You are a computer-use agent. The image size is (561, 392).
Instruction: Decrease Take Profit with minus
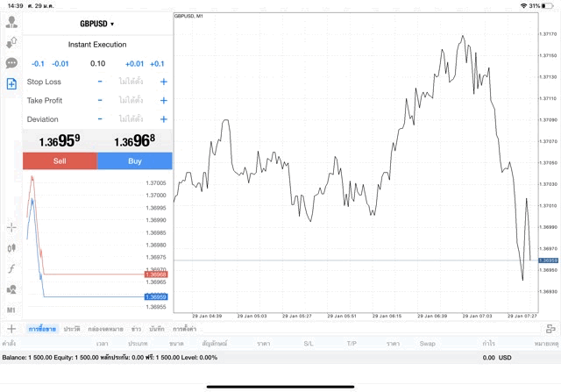(x=100, y=101)
